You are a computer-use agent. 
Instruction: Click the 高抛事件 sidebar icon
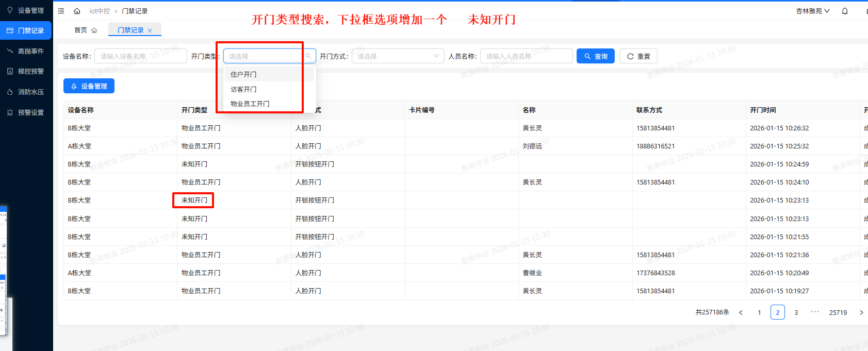[x=10, y=51]
